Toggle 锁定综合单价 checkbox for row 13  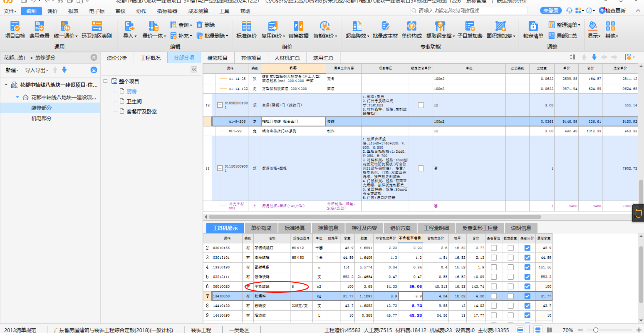[421, 168]
